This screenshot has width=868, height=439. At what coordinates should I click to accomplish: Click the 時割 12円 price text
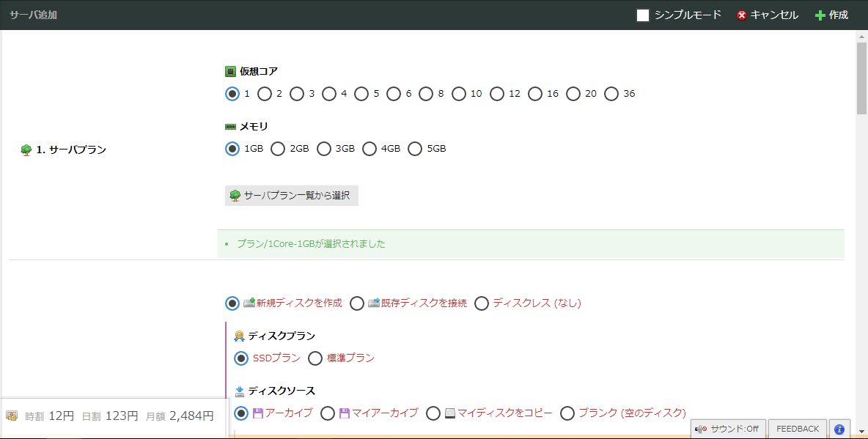pos(50,416)
